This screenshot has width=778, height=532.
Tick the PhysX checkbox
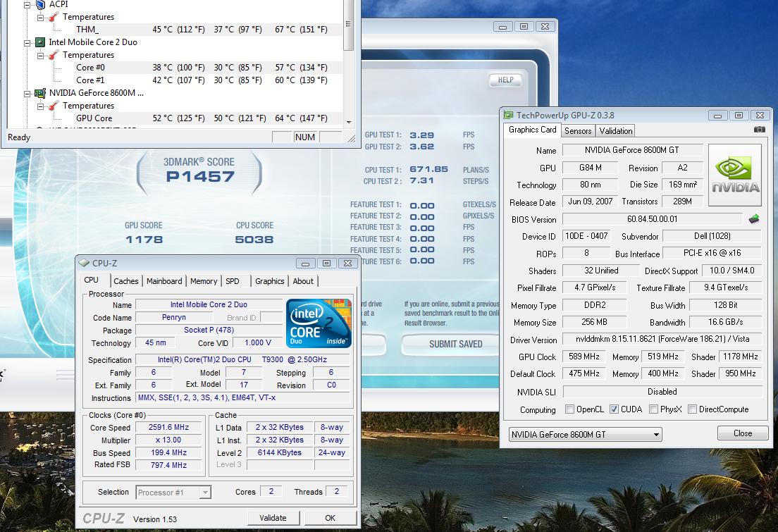click(x=653, y=409)
